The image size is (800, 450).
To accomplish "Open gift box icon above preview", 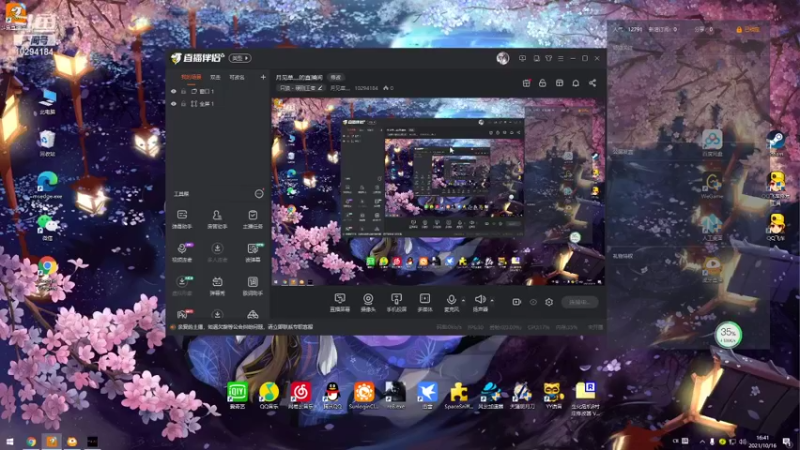I will coord(527,83).
